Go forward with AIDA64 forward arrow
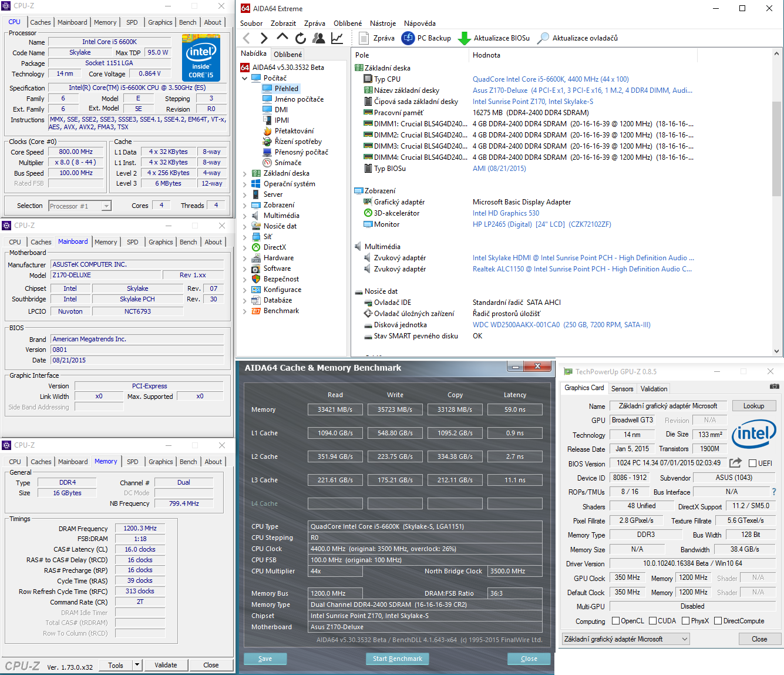 (x=264, y=38)
